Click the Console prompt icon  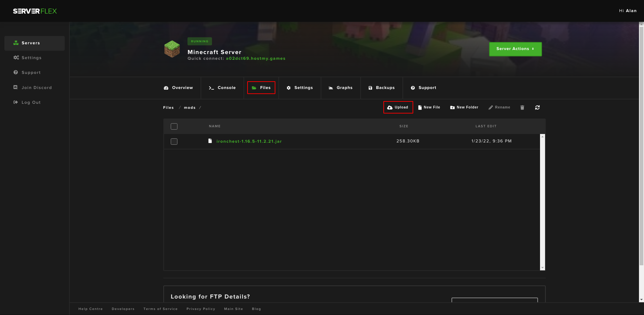click(x=211, y=88)
